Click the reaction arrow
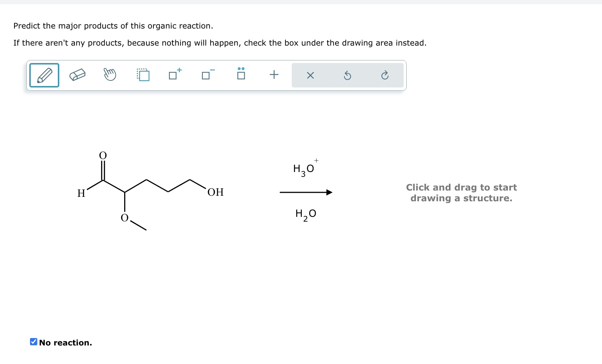This screenshot has width=602, height=364. [305, 192]
